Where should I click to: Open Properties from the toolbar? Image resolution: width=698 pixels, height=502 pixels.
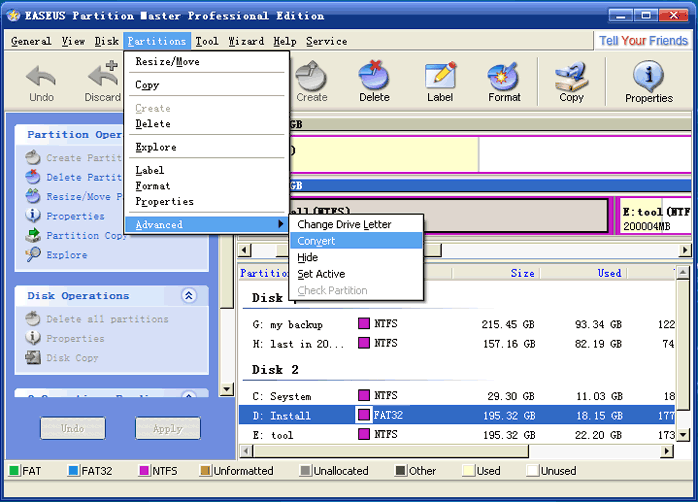point(649,83)
